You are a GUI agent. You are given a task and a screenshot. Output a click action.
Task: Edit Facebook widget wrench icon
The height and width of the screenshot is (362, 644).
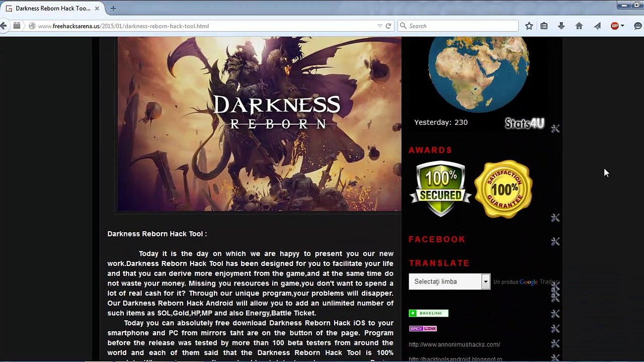point(555,241)
